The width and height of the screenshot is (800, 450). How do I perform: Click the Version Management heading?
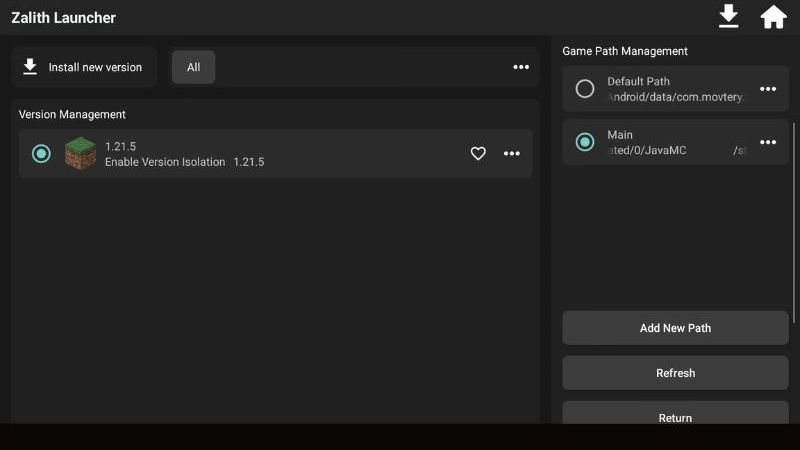(72, 114)
